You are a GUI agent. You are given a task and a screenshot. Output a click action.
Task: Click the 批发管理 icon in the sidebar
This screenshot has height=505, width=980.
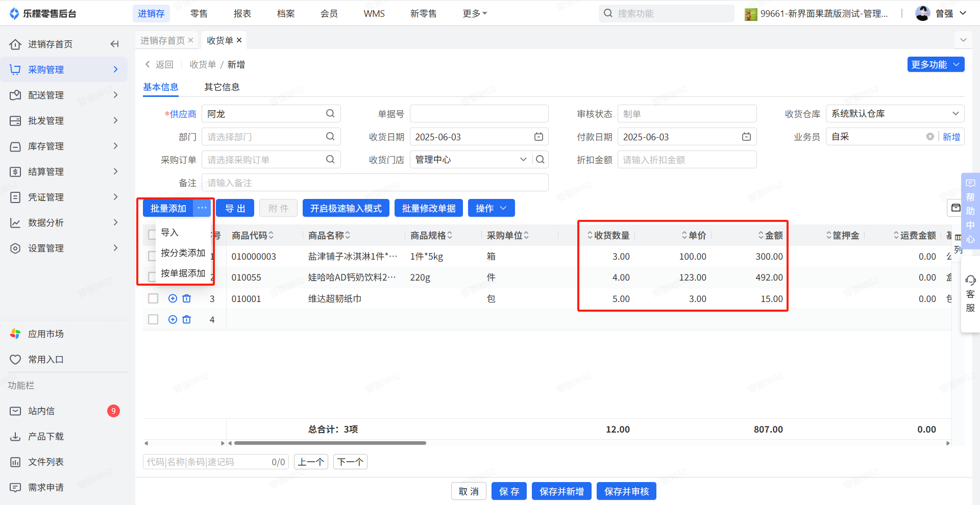[x=15, y=120]
